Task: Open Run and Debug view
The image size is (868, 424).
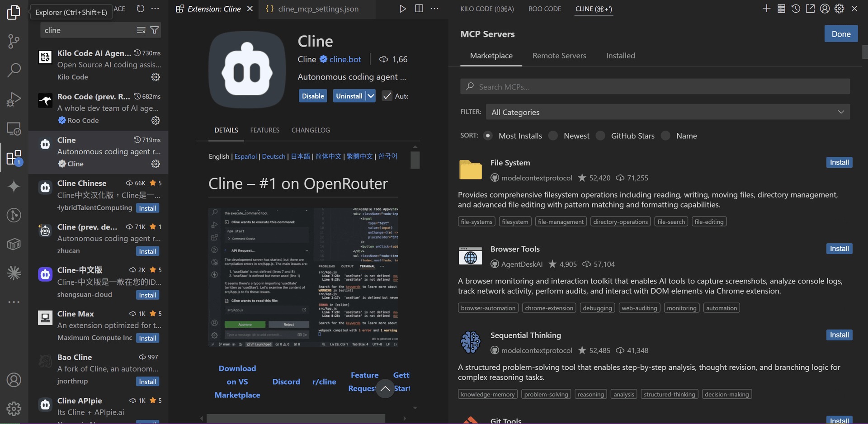Action: tap(14, 99)
